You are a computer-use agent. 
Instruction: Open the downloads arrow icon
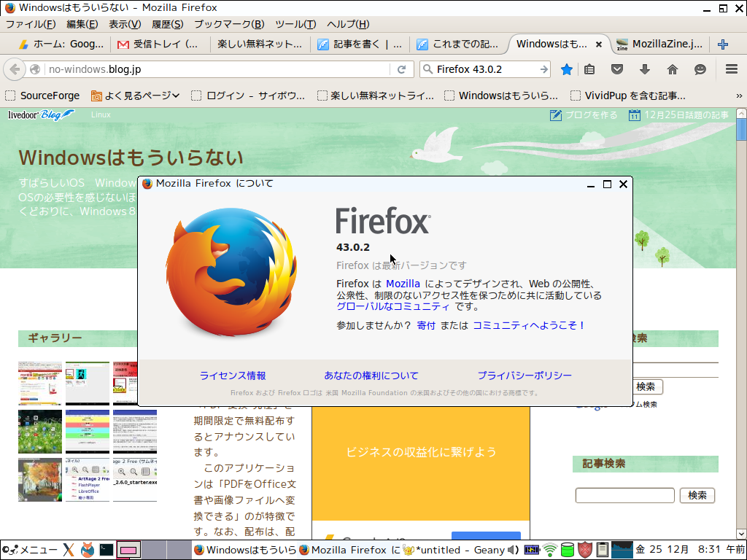point(645,69)
